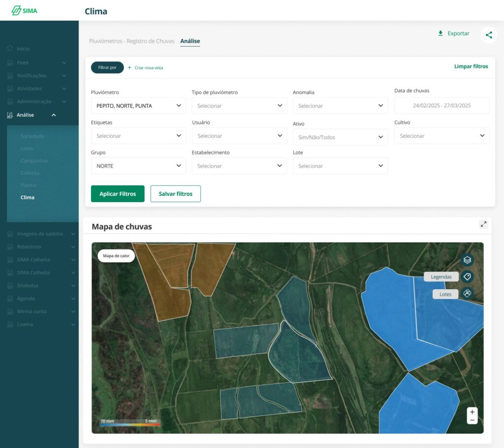Image resolution: width=504 pixels, height=448 pixels.
Task: Toggle the Filtrar por pill
Action: click(x=107, y=67)
